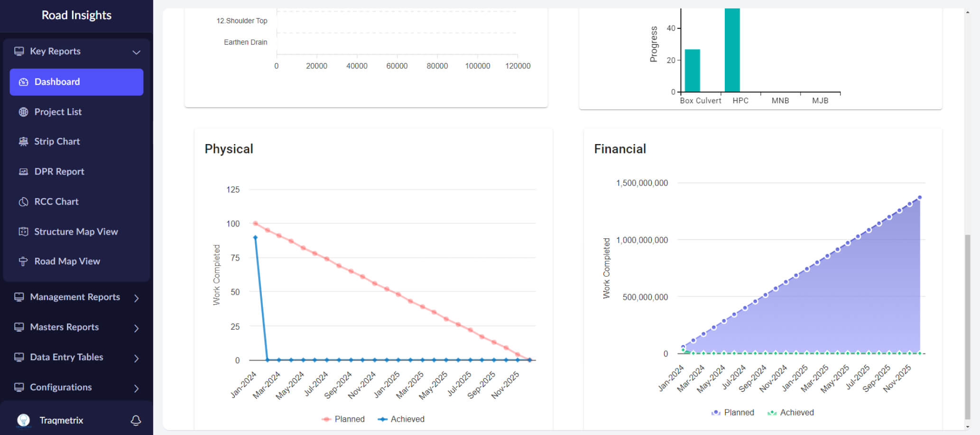Click the RCC Chart pie icon
The width and height of the screenshot is (980, 435).
pyautogui.click(x=23, y=202)
